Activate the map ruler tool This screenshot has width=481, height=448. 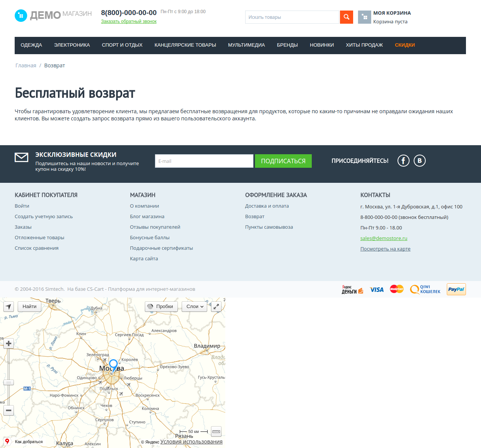(x=216, y=431)
